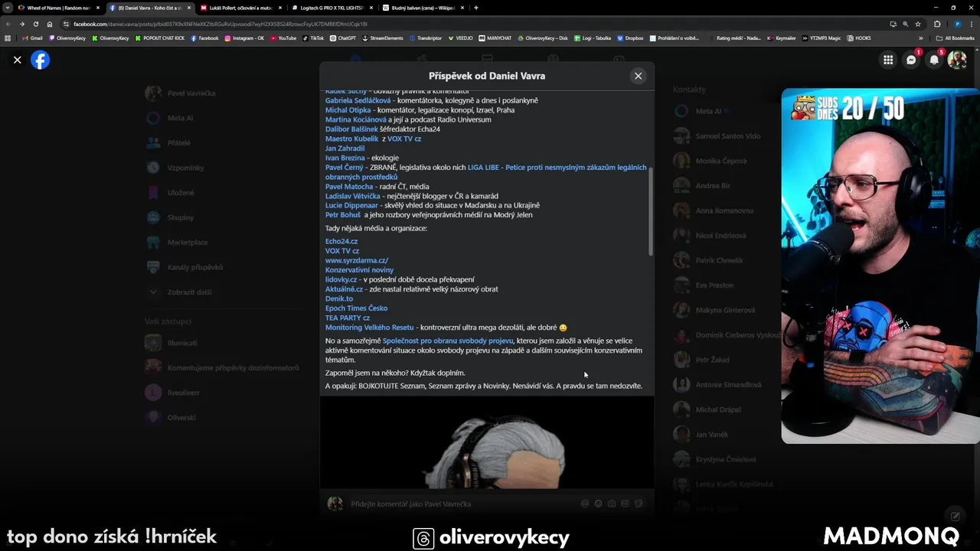Open the lidovky.cz link
Screen dimensions: 980x551
pos(341,279)
